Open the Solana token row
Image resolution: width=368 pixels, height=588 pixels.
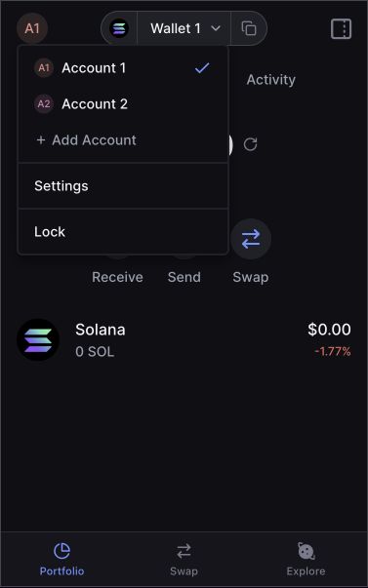pyautogui.click(x=184, y=340)
